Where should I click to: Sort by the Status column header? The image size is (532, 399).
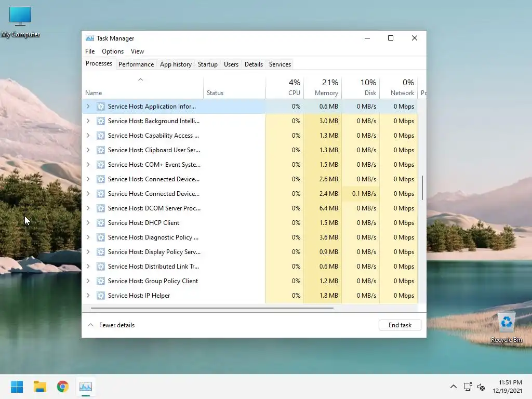pos(234,87)
